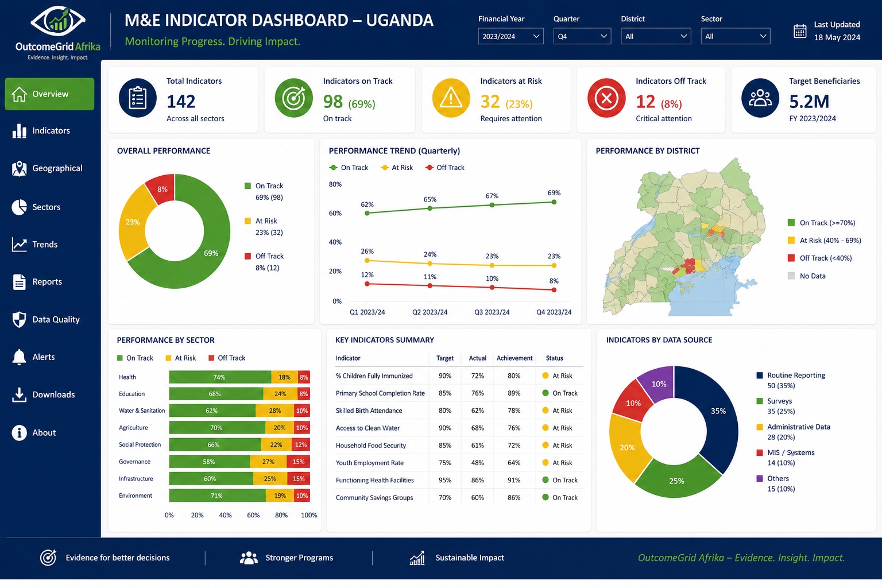The height and width of the screenshot is (588, 882).
Task: Click the Geographical map pin icon
Action: [20, 168]
